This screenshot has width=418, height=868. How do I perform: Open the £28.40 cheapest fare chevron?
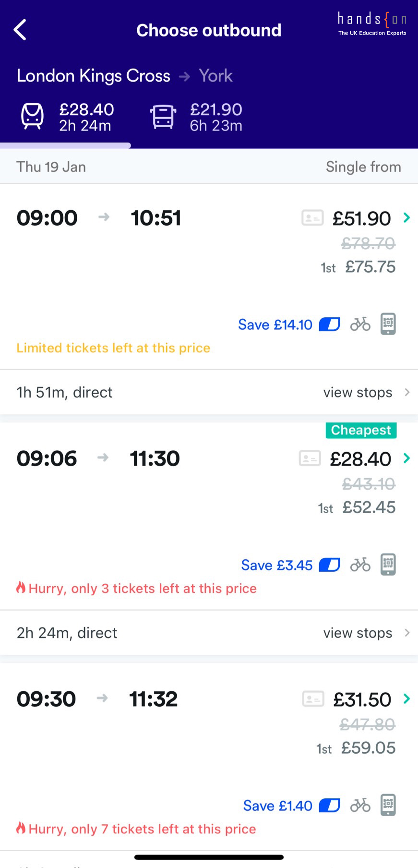click(x=407, y=458)
